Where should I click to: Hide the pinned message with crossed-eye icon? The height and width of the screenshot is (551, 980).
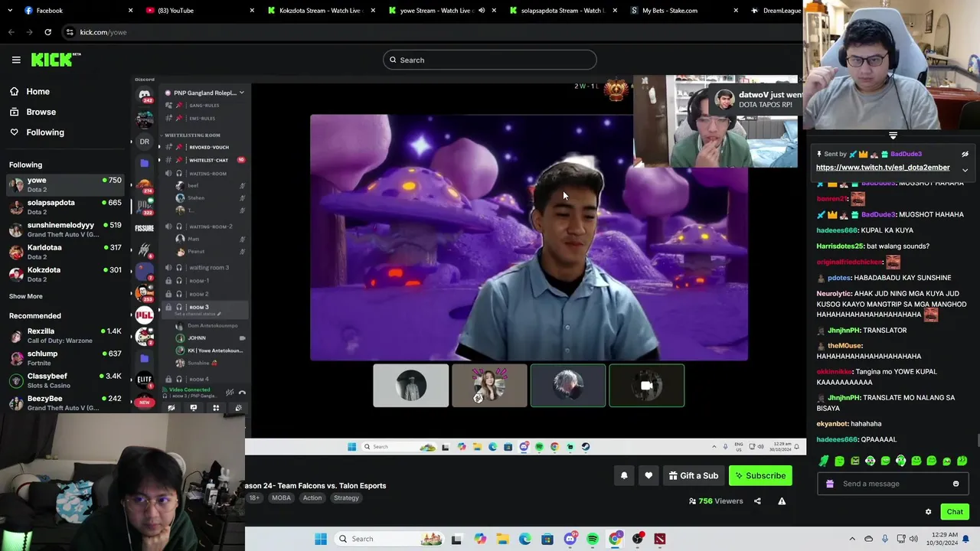tap(965, 154)
